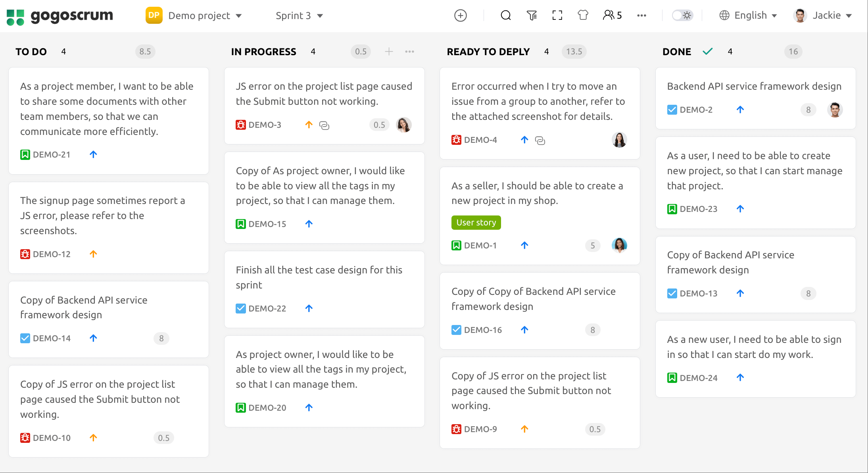Viewport: 868px width, 473px height.
Task: Open the filter icon in top bar
Action: tap(532, 15)
